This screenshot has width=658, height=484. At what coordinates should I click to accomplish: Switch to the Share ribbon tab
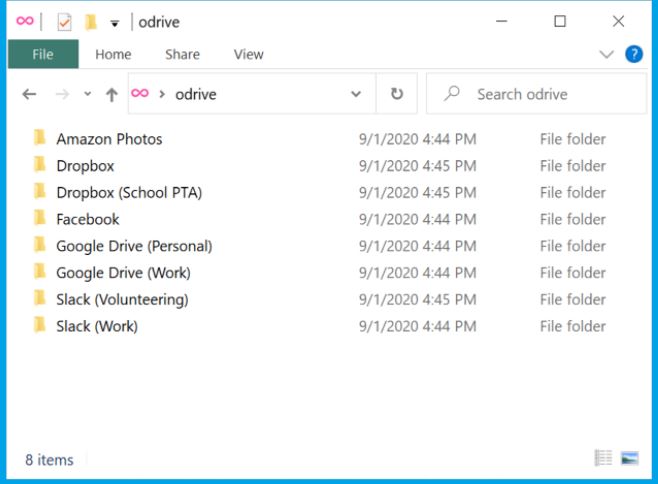point(183,54)
